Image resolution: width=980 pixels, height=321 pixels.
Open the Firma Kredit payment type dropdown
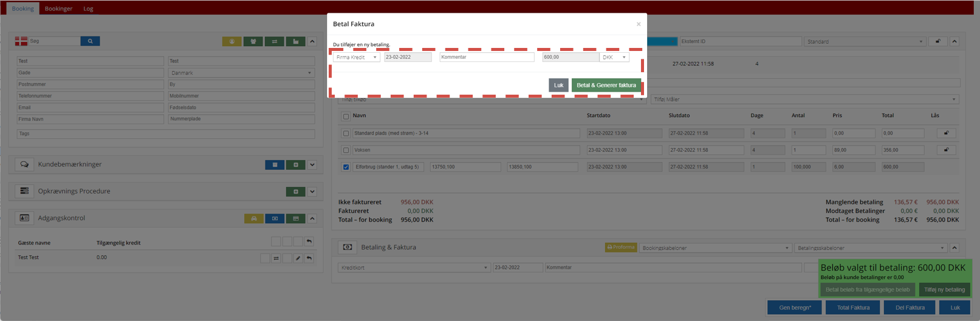(x=356, y=57)
